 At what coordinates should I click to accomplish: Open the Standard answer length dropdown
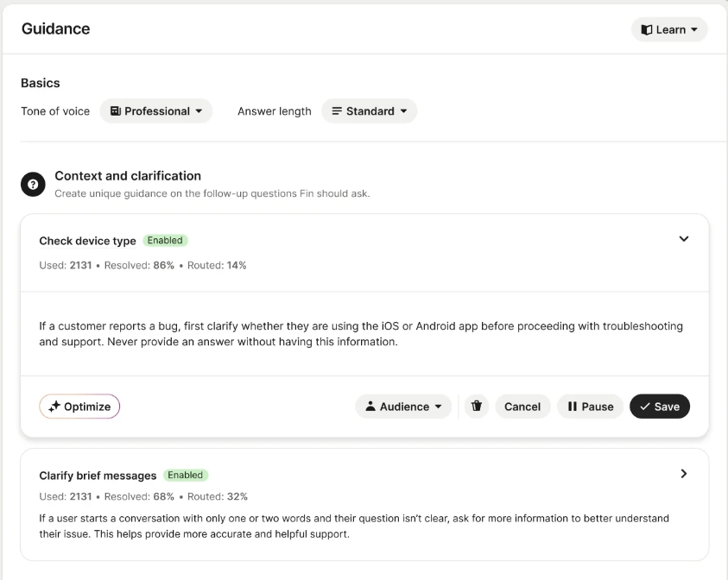(x=403, y=111)
